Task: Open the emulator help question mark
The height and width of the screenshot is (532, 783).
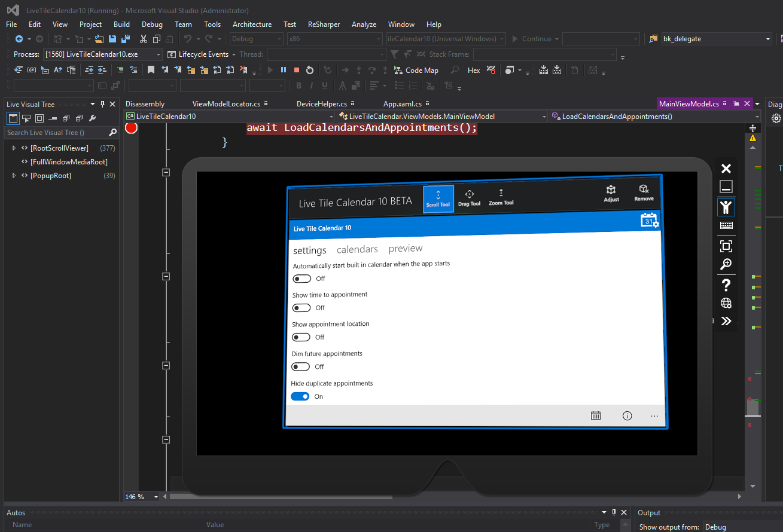Action: 726,285
